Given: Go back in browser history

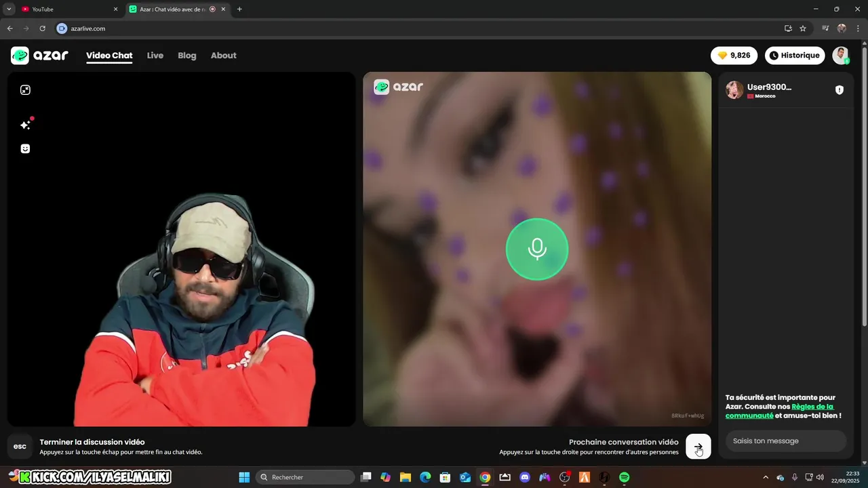Looking at the screenshot, I should pyautogui.click(x=9, y=28).
